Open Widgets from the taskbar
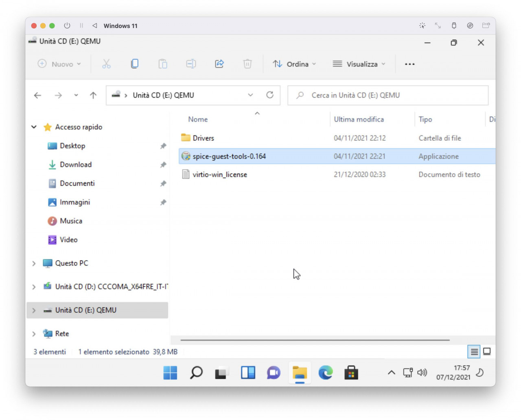Viewport: 521px width, 420px height. click(248, 372)
